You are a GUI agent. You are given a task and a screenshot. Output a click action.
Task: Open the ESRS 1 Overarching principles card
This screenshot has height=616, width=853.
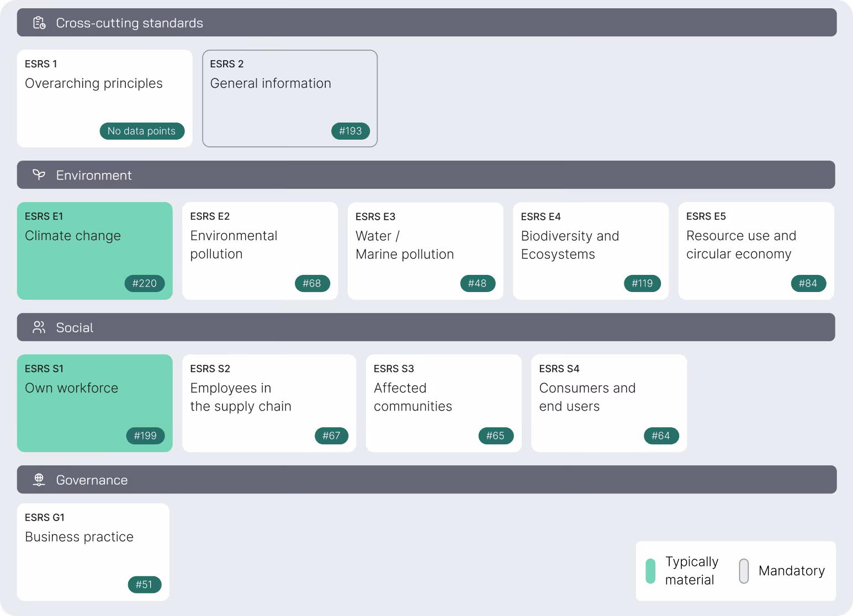(x=105, y=99)
